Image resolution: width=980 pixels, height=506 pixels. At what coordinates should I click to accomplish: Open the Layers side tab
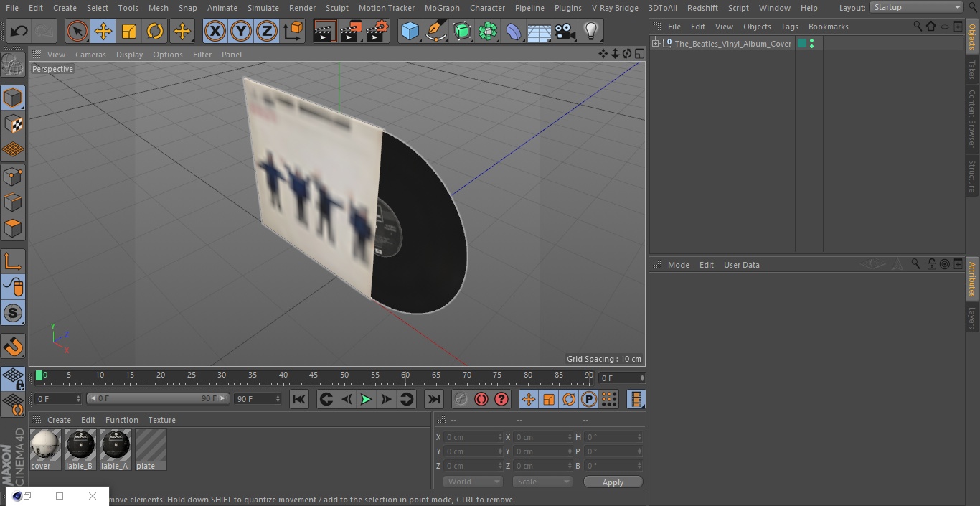[972, 317]
